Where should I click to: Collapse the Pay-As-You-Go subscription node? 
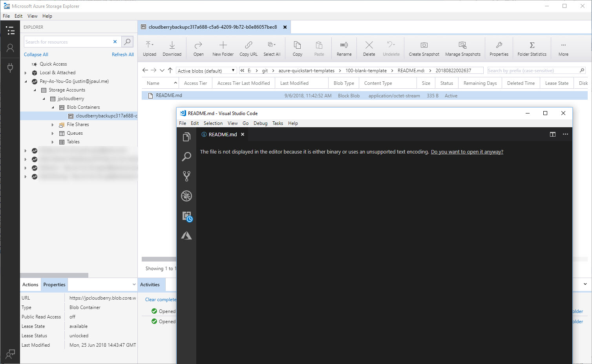tap(26, 81)
